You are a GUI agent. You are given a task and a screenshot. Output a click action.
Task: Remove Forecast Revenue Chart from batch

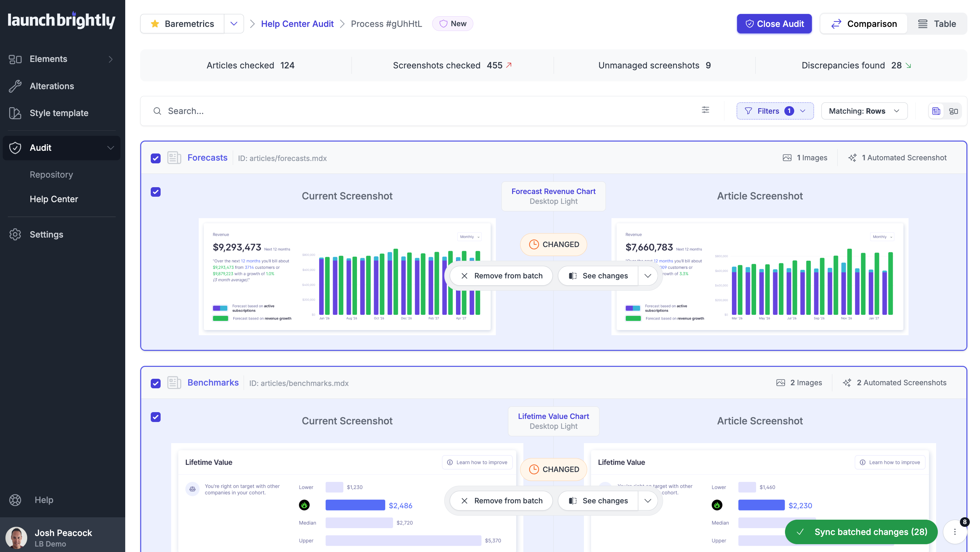501,276
